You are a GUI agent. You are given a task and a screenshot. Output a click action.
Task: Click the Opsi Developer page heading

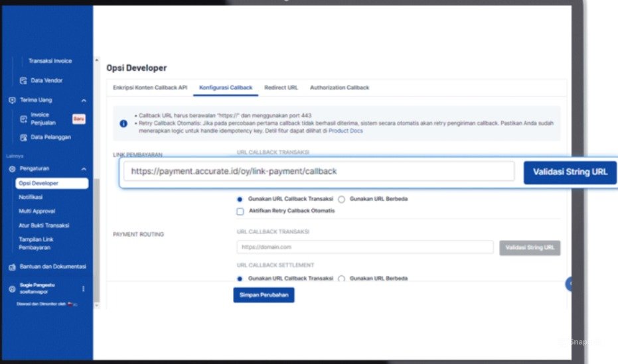136,68
